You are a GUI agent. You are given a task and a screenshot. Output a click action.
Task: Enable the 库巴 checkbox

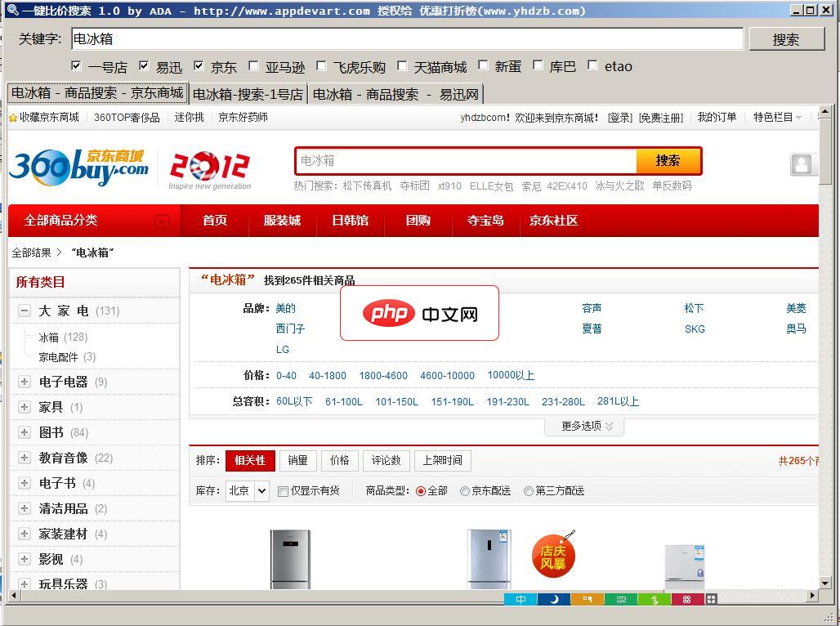(538, 65)
